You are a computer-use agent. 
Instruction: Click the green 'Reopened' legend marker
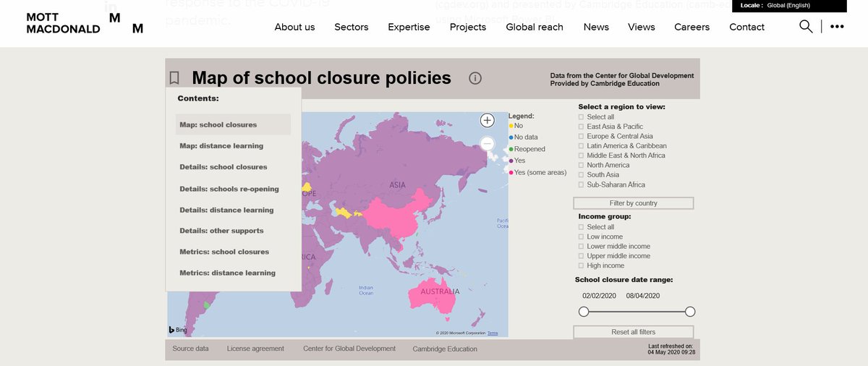tap(511, 149)
